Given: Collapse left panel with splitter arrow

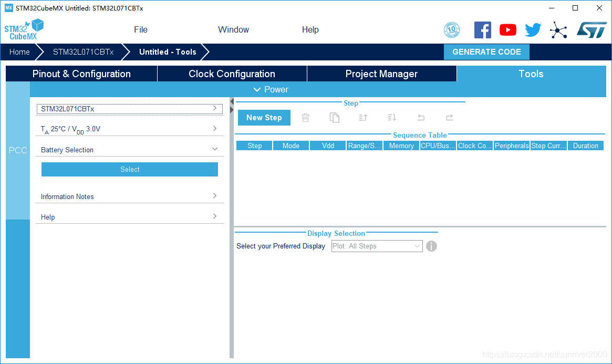Looking at the screenshot, I should pos(232,102).
